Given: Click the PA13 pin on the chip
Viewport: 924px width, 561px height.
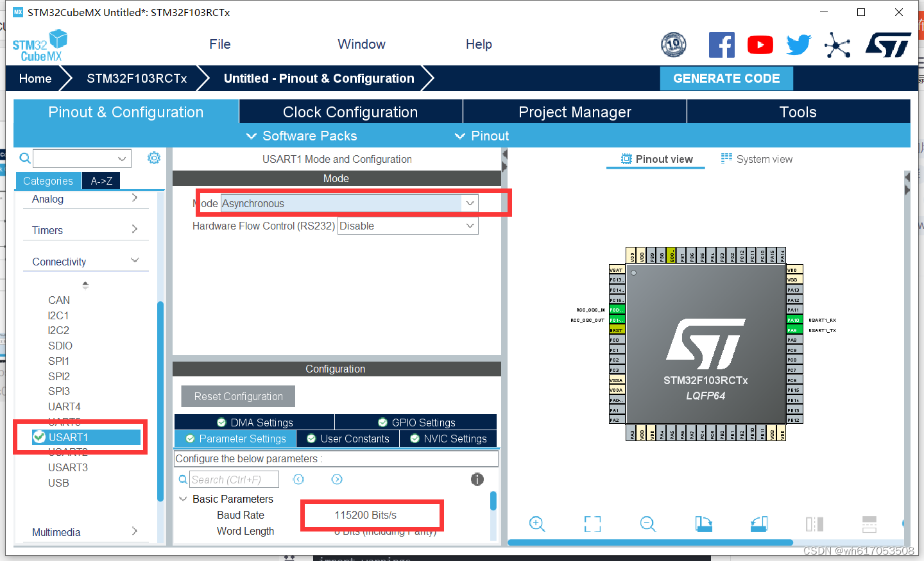Looking at the screenshot, I should [794, 290].
